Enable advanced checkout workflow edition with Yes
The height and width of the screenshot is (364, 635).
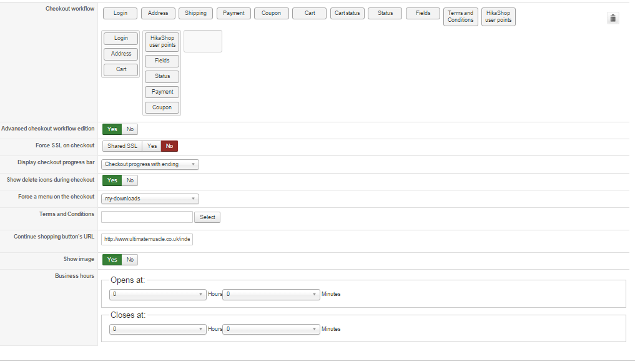coord(112,129)
